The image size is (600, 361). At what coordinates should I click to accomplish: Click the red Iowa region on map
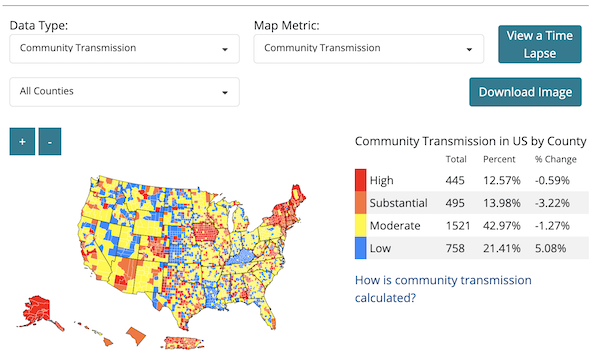205,232
